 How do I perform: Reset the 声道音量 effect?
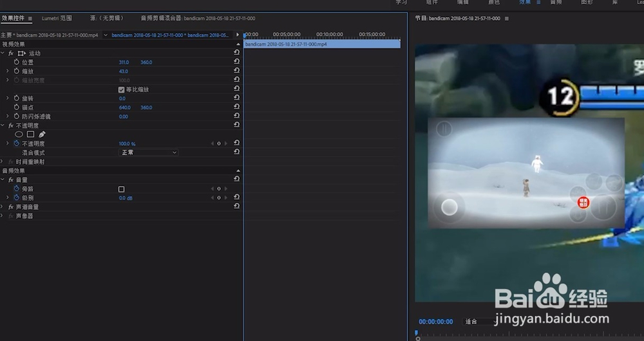point(236,206)
